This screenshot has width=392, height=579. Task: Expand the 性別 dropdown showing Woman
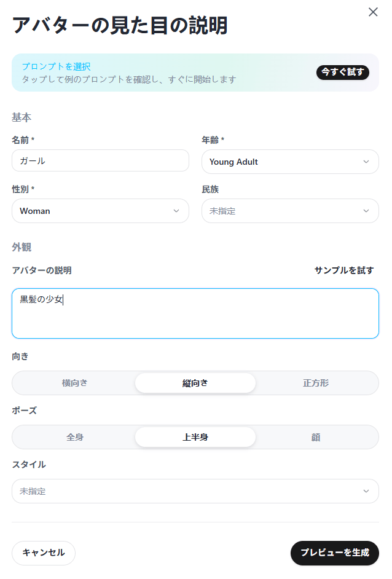pyautogui.click(x=100, y=211)
